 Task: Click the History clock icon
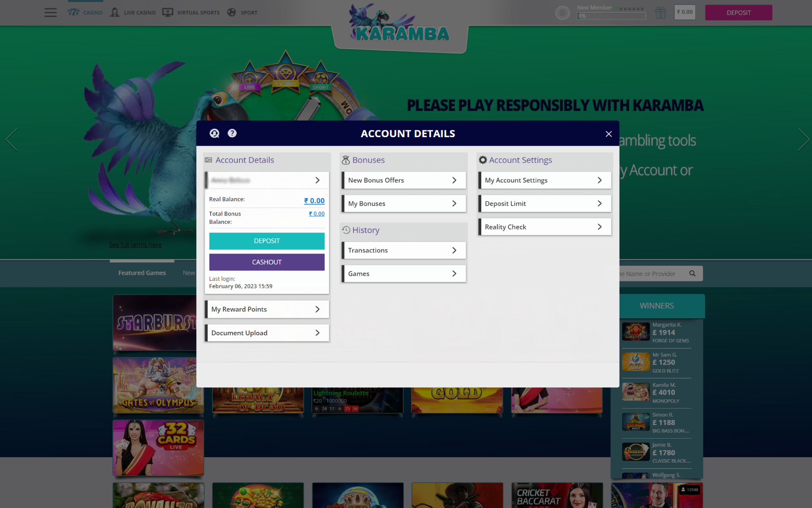point(346,229)
